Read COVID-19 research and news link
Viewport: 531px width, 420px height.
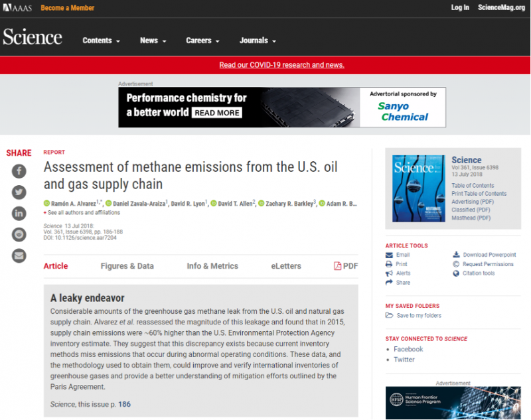pos(281,65)
